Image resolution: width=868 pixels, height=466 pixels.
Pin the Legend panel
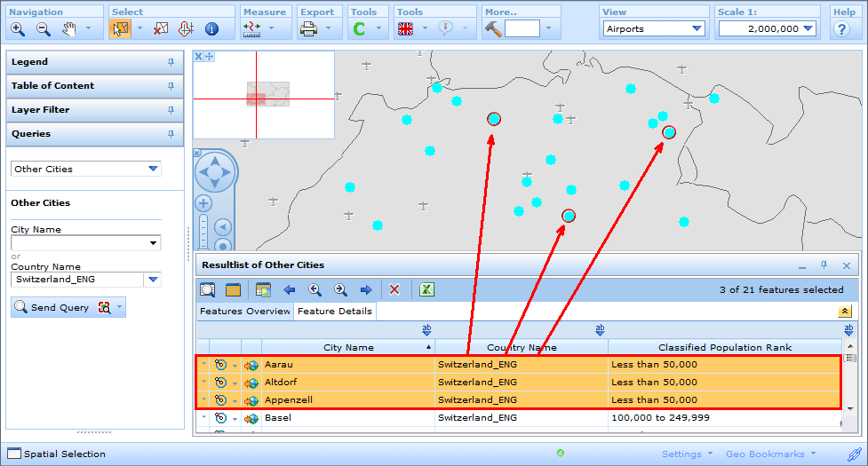point(171,62)
